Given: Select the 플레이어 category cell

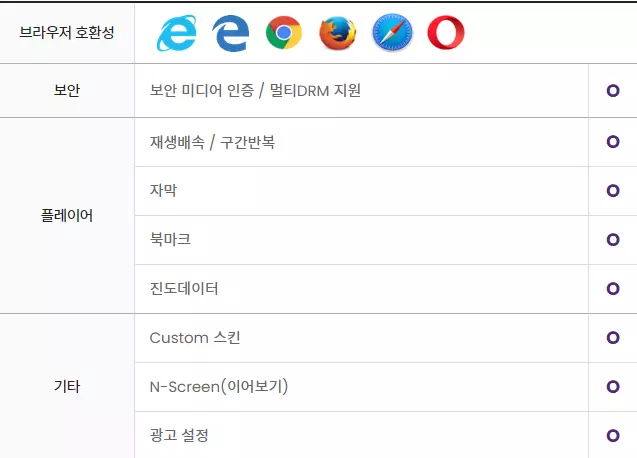Looking at the screenshot, I should pos(67,215).
